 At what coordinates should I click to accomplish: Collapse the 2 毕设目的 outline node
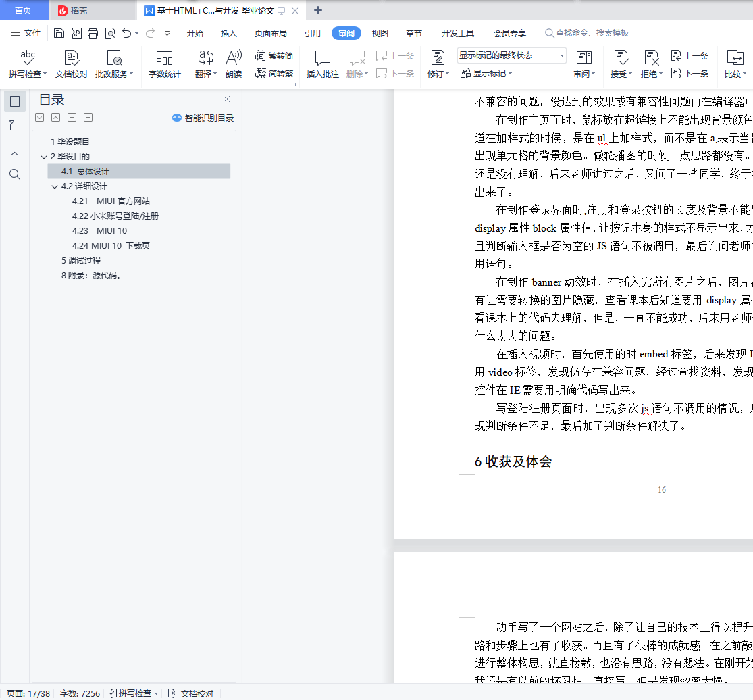point(44,157)
